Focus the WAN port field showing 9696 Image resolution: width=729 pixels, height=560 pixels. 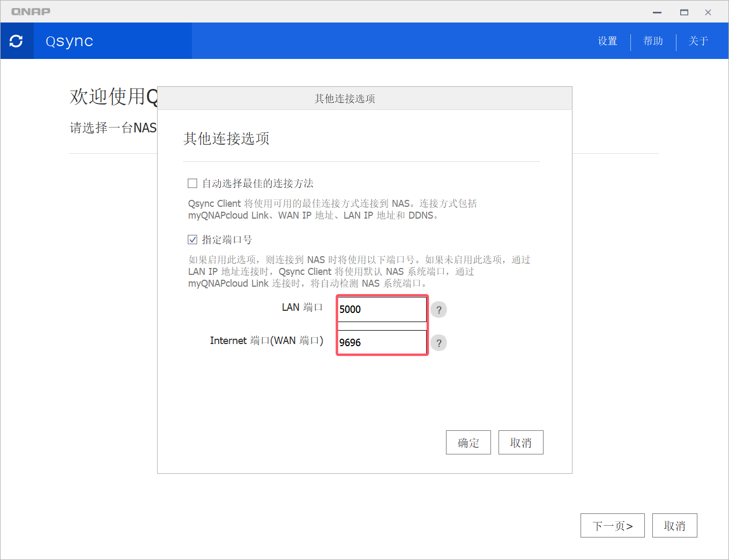(382, 342)
